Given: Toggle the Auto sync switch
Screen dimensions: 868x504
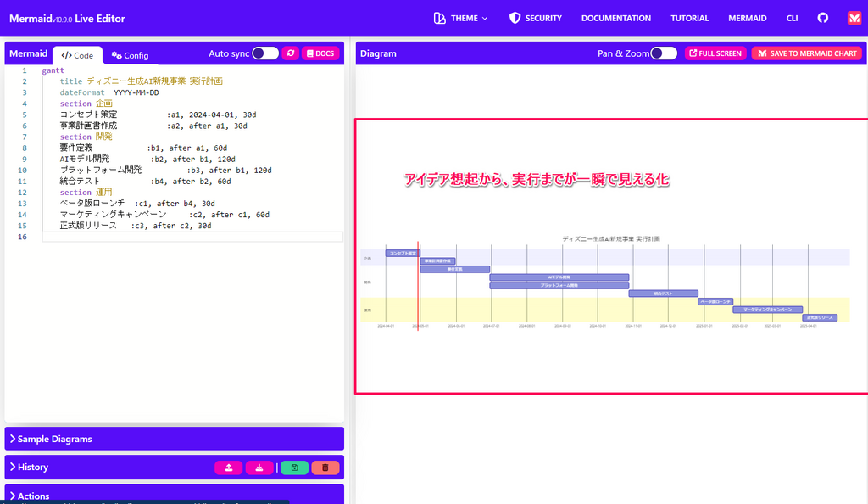Looking at the screenshot, I should (x=265, y=53).
